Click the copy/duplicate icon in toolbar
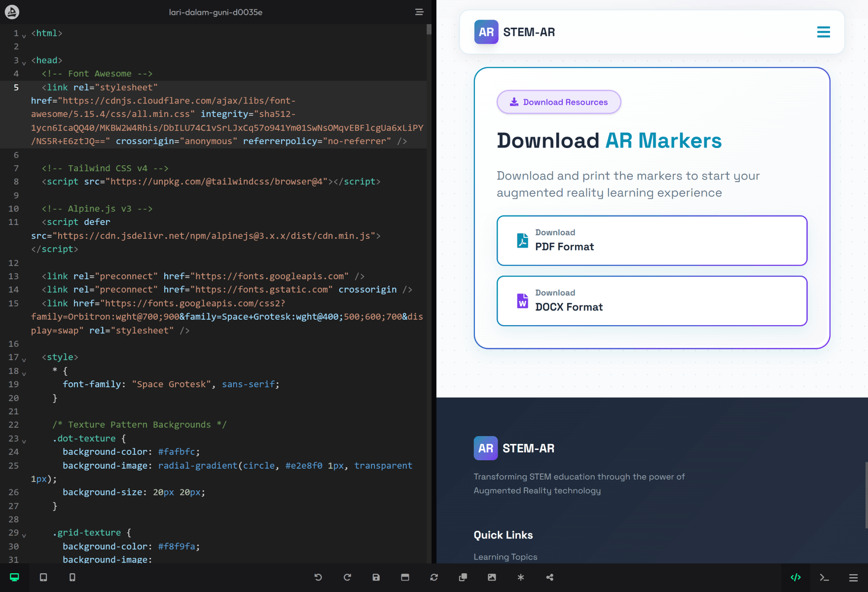 click(463, 577)
